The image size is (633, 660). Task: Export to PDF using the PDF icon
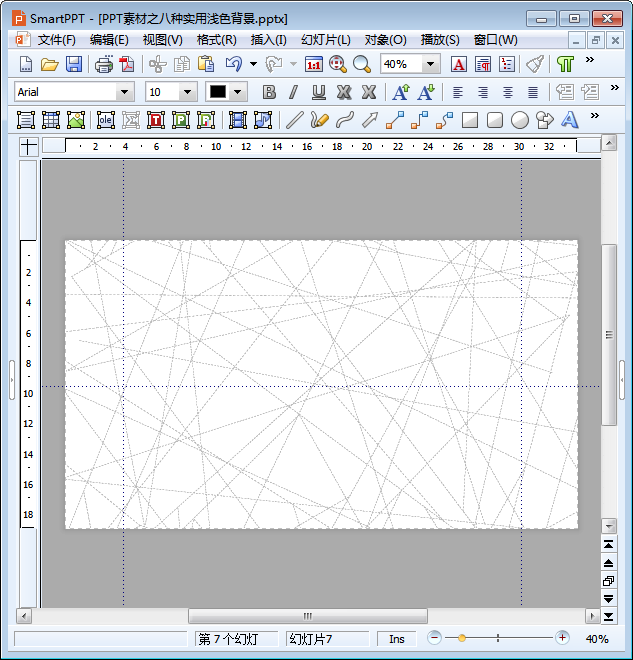click(x=127, y=64)
